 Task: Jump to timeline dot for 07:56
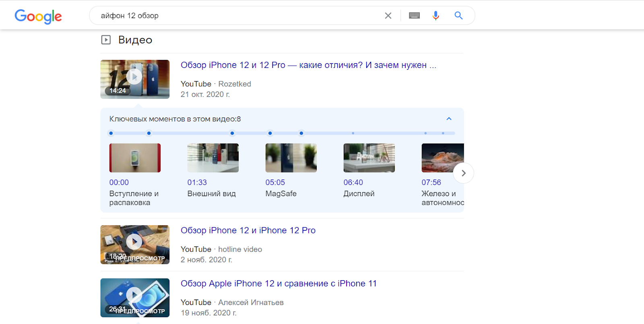[301, 133]
